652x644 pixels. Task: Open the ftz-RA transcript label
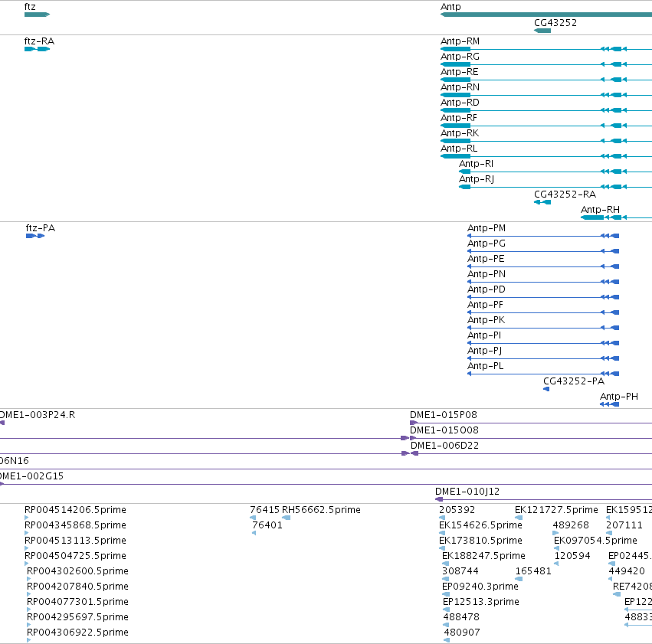[x=40, y=41]
